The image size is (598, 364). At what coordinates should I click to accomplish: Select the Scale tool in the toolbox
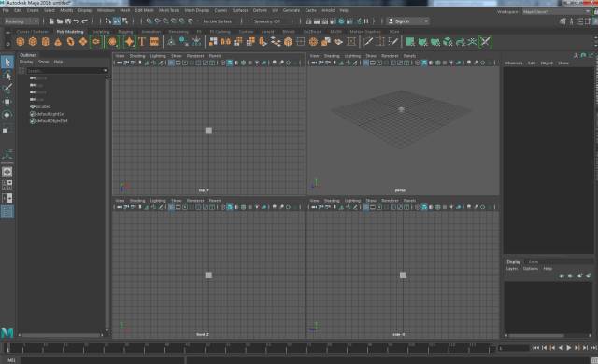point(6,131)
